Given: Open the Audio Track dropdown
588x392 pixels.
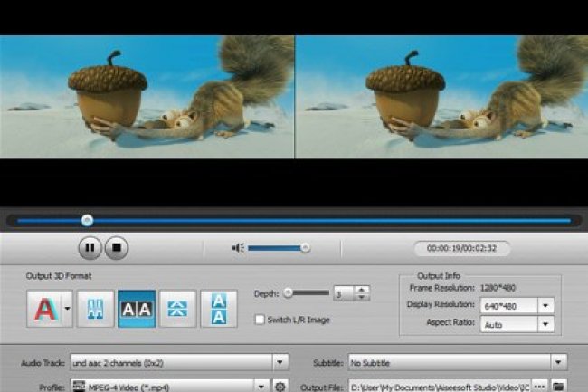Looking at the screenshot, I should pos(280,363).
